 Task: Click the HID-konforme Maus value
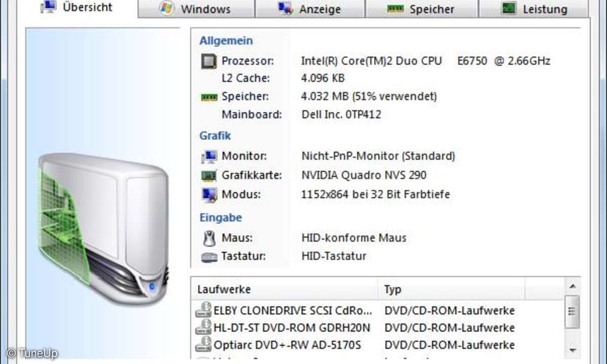354,238
